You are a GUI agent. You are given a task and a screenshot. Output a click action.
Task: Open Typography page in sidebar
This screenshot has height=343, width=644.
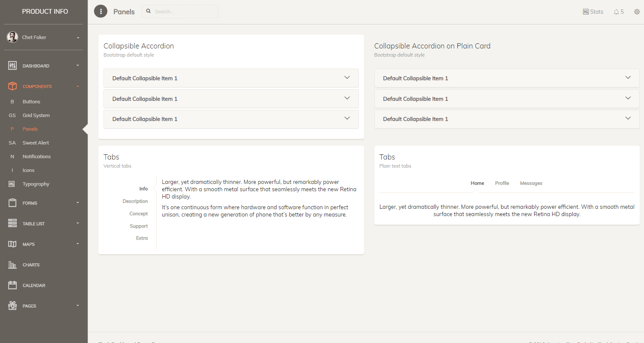(36, 184)
